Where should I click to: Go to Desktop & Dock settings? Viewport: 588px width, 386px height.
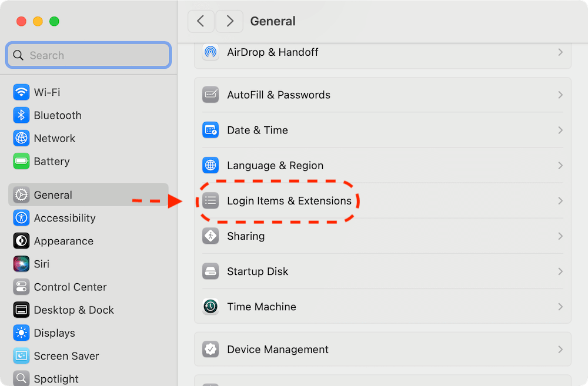[x=73, y=310]
